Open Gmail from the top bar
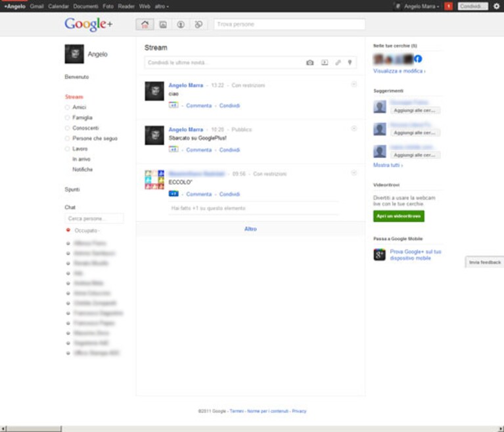504x432 pixels. click(x=37, y=6)
